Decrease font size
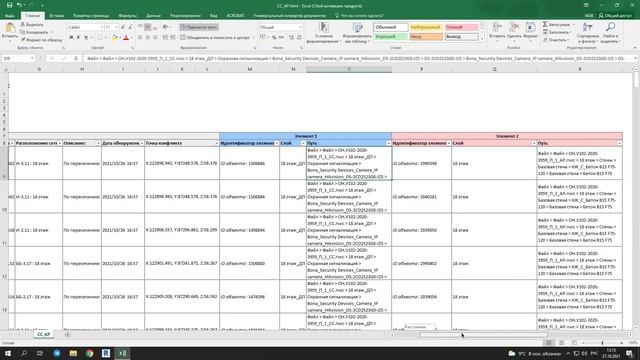Viewport: 640px width, 360px height. 130,27
